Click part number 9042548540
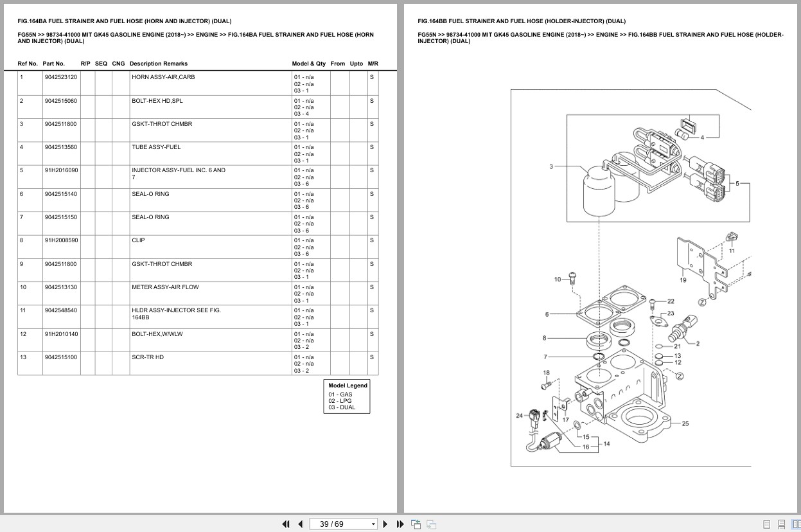The image size is (801, 532). (61, 310)
